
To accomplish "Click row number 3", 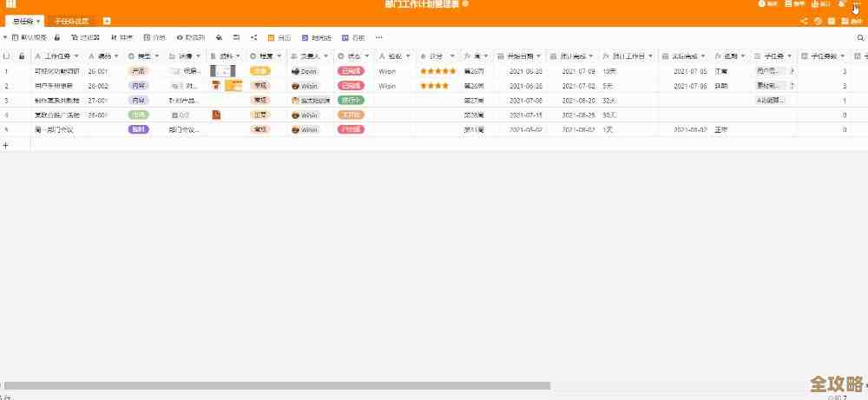I will (6, 101).
